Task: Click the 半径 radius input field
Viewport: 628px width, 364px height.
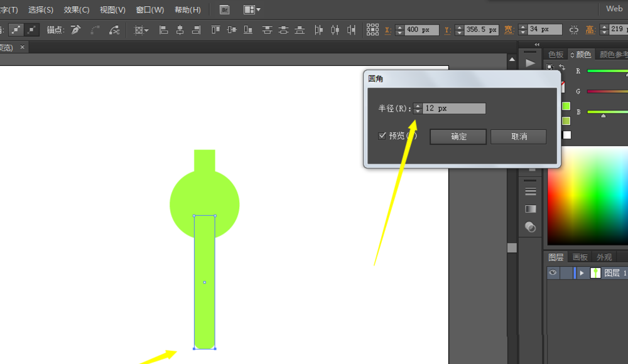Action: 454,109
